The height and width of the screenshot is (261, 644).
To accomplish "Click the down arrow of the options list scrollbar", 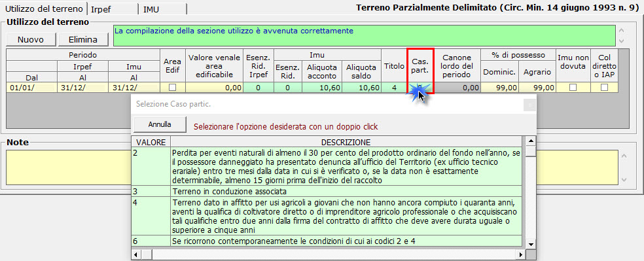I will coord(531,244).
